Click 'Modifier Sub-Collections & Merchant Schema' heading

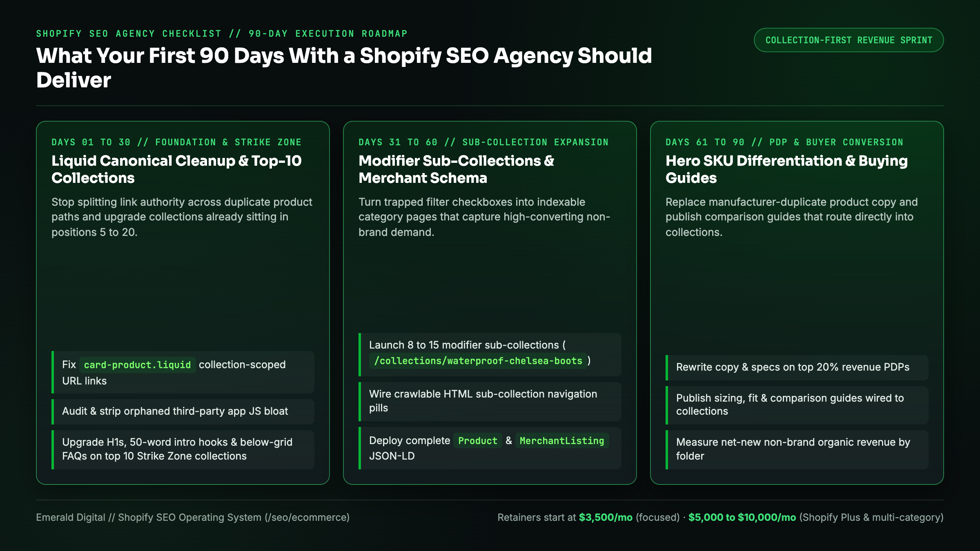click(x=456, y=169)
